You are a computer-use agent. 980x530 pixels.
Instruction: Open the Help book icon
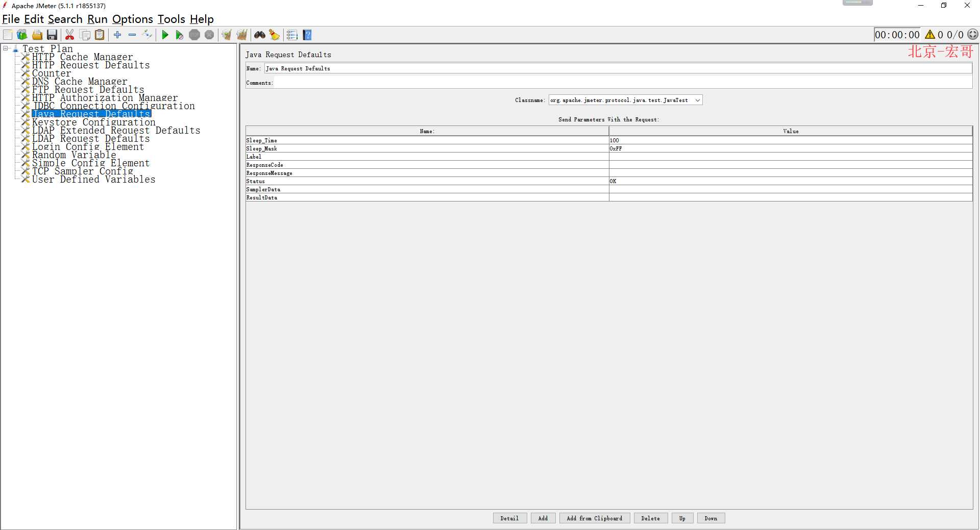pyautogui.click(x=307, y=35)
